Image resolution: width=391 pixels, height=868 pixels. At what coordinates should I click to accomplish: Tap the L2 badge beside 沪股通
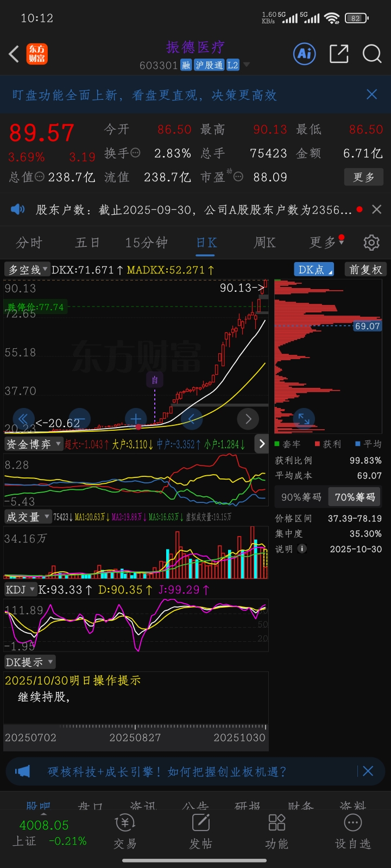point(232,65)
